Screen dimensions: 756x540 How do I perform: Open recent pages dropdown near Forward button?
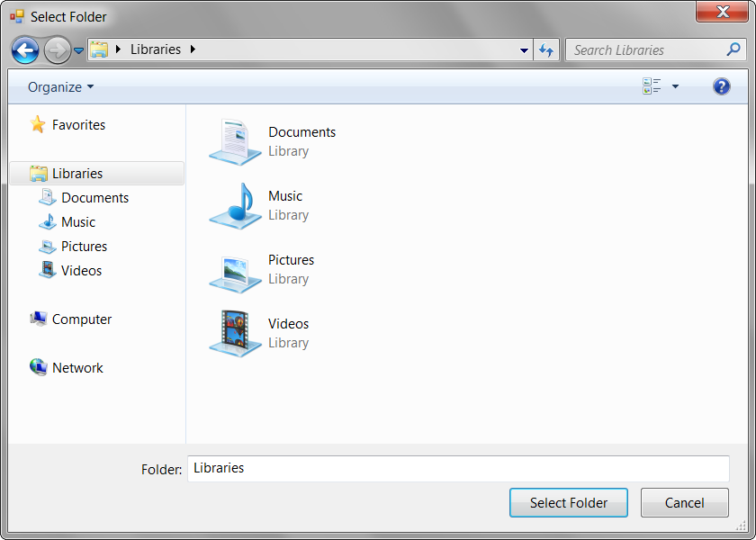pos(79,51)
